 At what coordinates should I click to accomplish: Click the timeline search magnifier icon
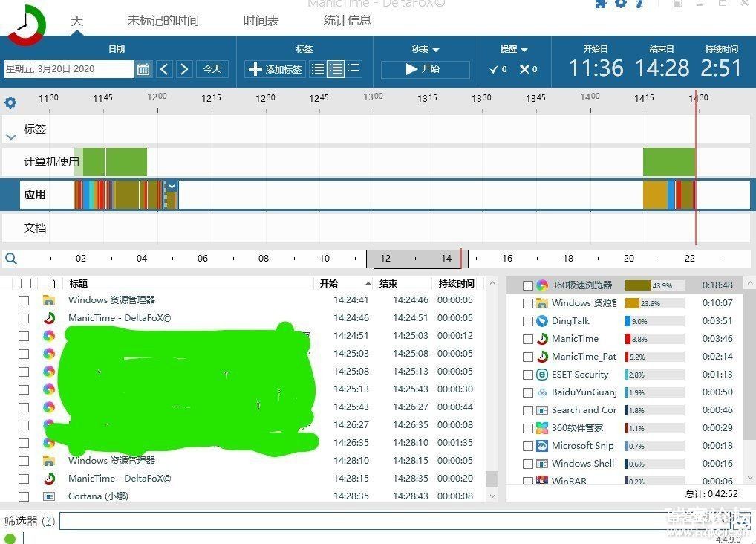(11, 259)
